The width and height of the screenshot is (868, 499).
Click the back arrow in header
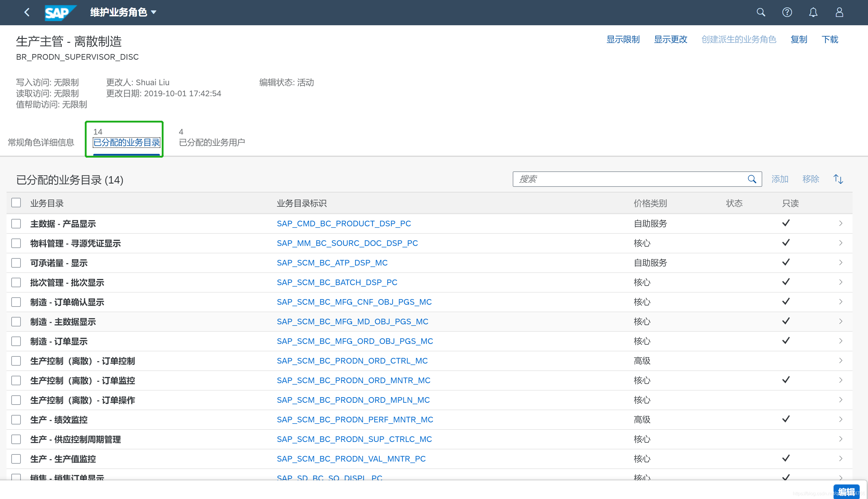[27, 12]
